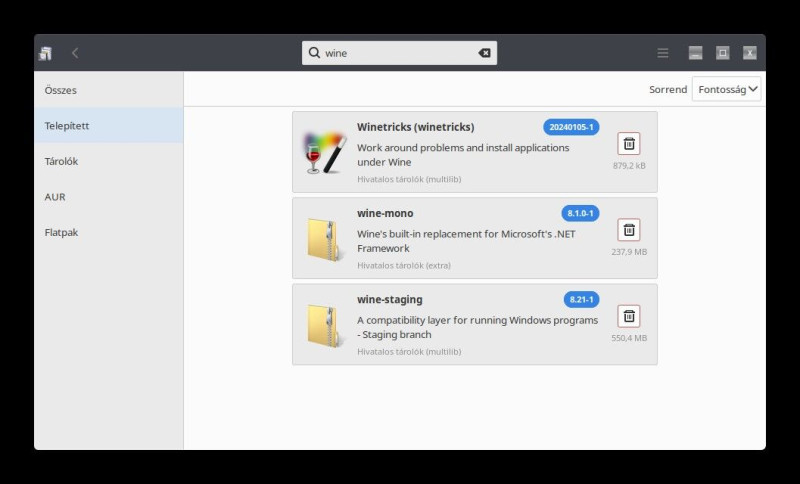The image size is (800, 484).
Task: Select the Telepített sidebar category
Action: coord(109,125)
